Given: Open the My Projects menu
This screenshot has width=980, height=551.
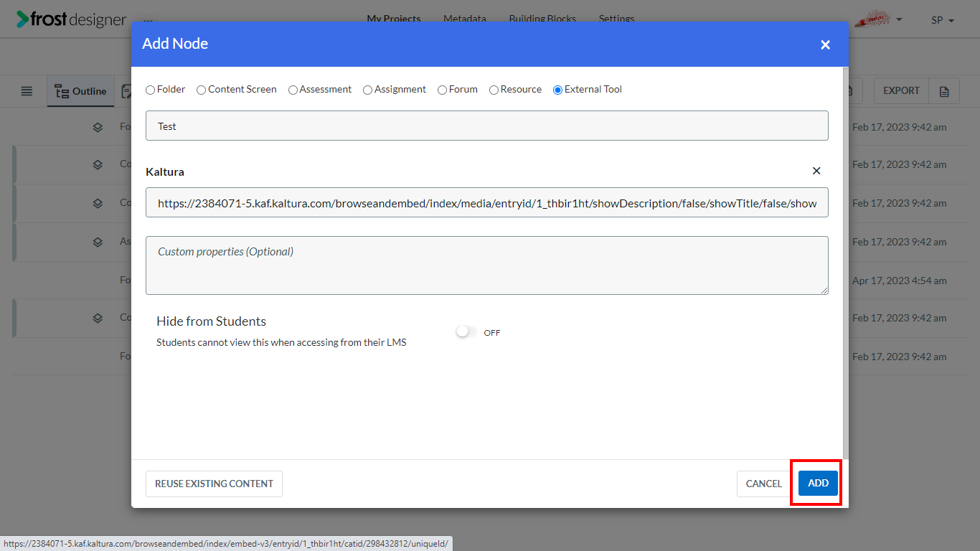Looking at the screenshot, I should (x=394, y=19).
